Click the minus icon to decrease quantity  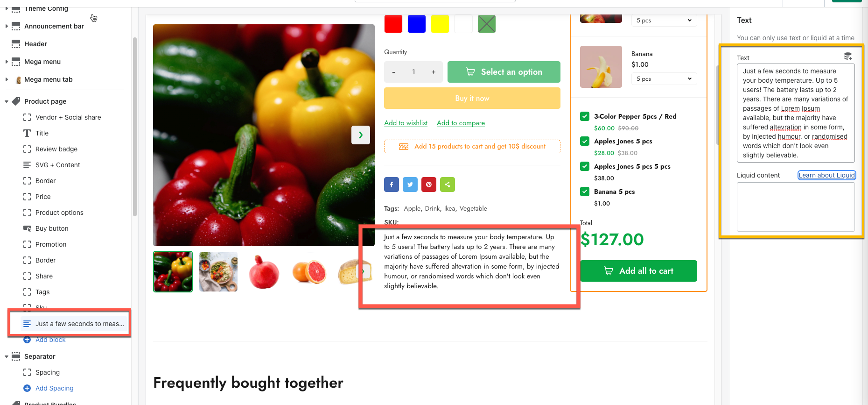(394, 72)
